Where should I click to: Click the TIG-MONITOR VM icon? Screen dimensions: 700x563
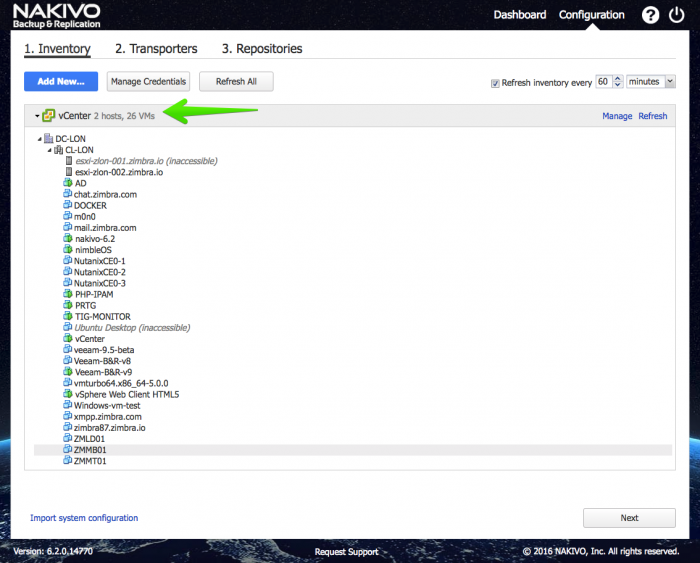(x=68, y=316)
